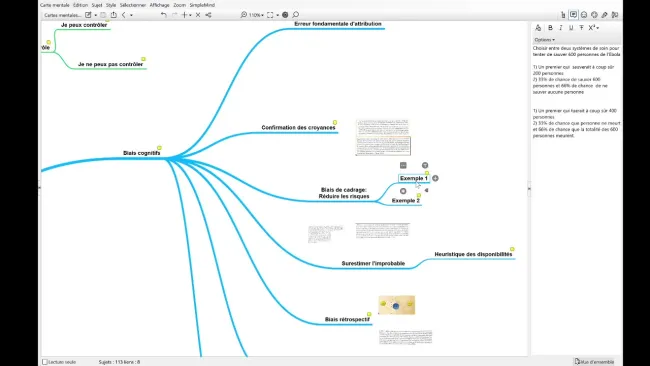Toggle strikethrough in the notes editor
Viewport: 650px width, 366px height.
click(x=581, y=28)
